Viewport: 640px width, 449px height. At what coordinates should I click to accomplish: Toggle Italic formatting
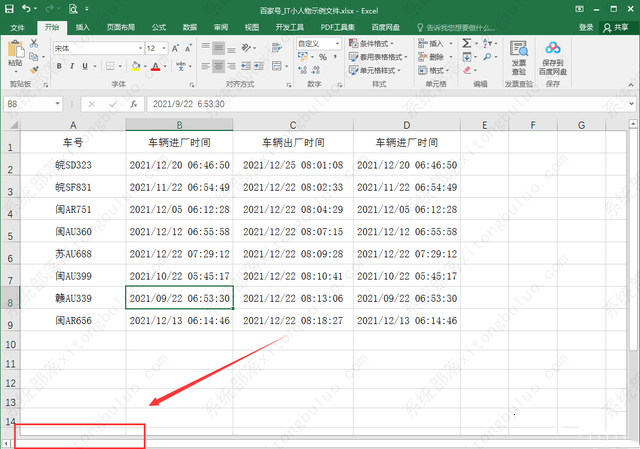(72, 66)
